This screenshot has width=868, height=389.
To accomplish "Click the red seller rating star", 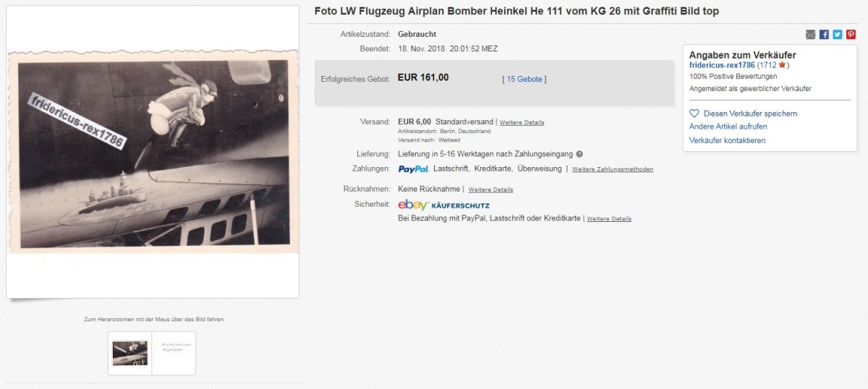I will tap(782, 65).
